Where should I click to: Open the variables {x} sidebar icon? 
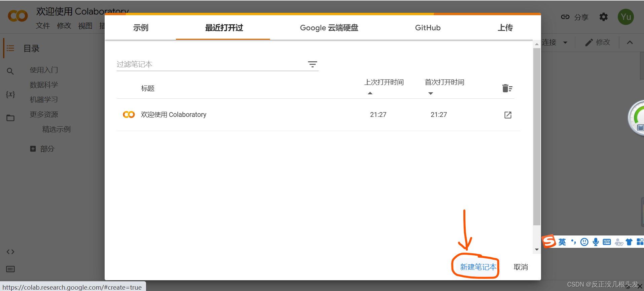pyautogui.click(x=10, y=94)
